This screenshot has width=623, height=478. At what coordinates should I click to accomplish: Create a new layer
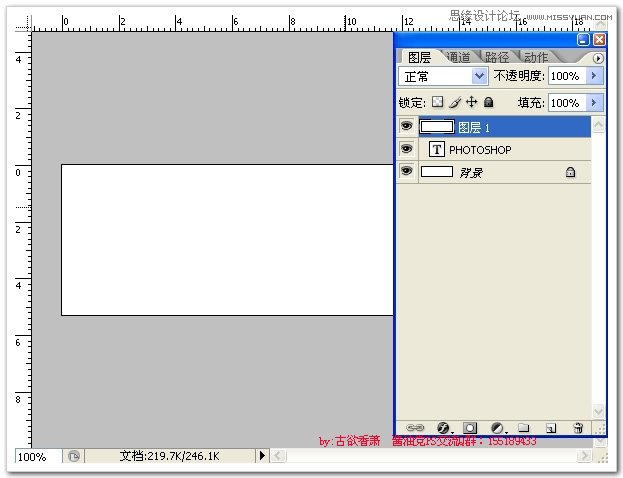tap(551, 428)
